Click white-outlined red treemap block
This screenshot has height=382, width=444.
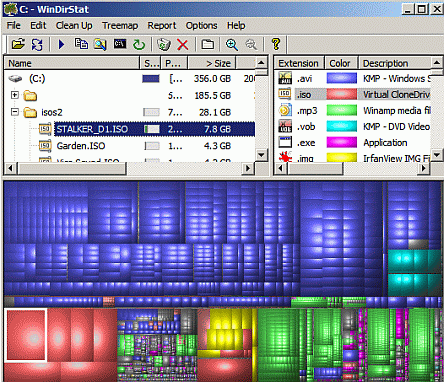[26, 335]
